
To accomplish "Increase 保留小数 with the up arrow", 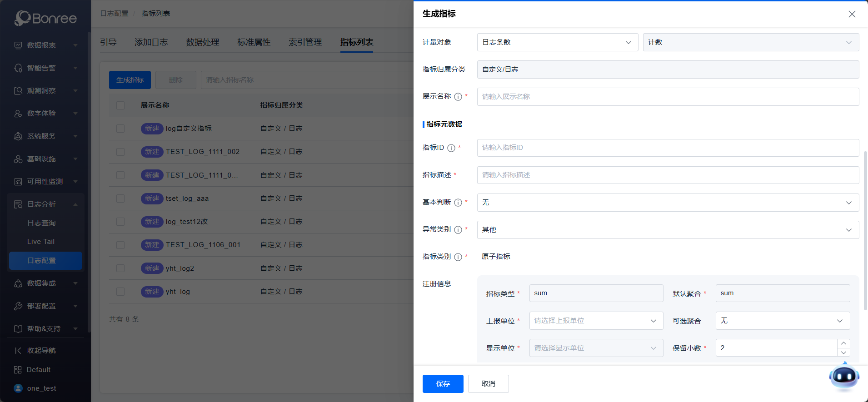I will [x=843, y=343].
